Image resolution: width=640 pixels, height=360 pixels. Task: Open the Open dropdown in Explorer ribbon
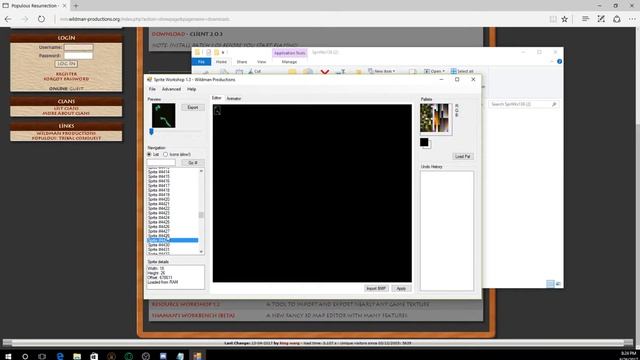point(434,71)
